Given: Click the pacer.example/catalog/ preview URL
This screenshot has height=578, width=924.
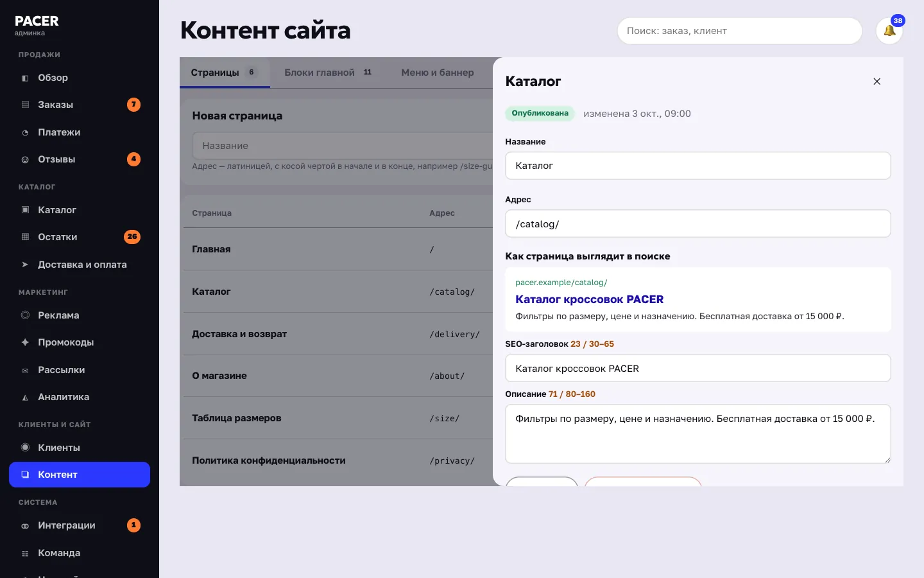Looking at the screenshot, I should [561, 283].
